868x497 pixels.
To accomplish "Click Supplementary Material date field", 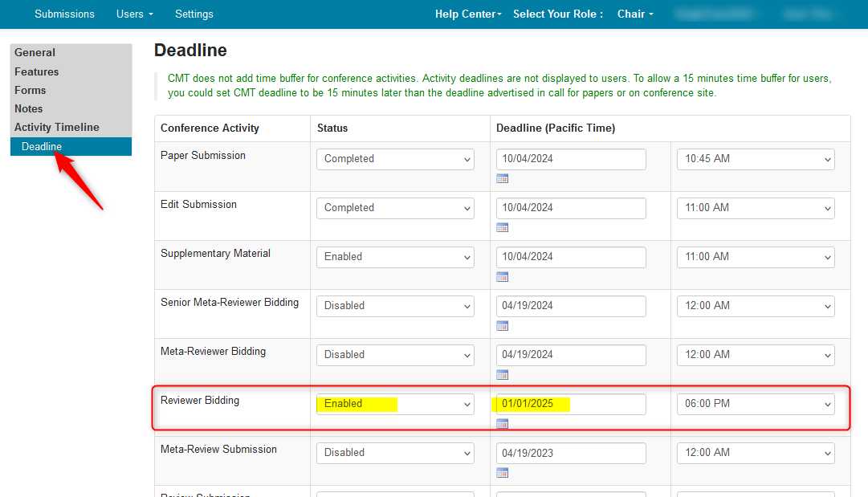I will pos(571,257).
